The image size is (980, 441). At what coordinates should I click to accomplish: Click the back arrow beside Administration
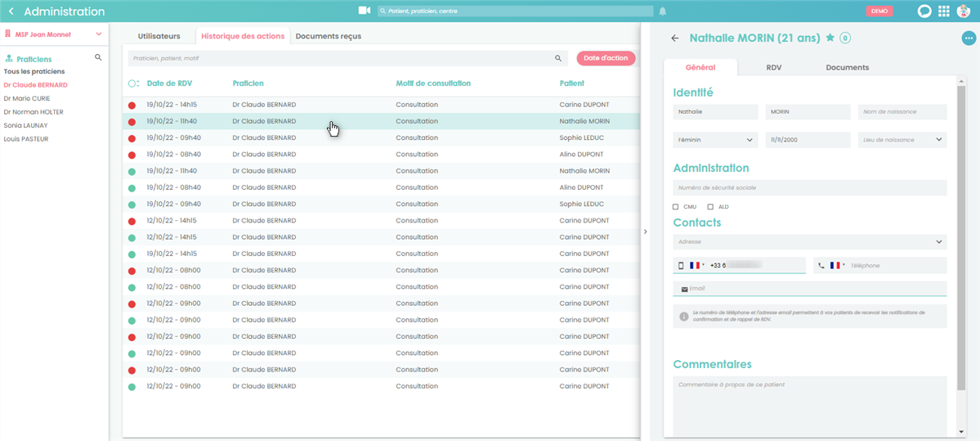[x=11, y=11]
